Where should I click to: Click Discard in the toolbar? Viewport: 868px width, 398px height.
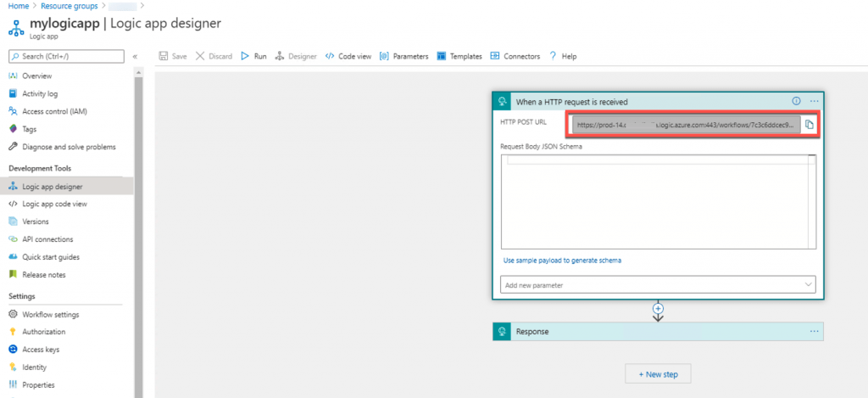tap(214, 56)
